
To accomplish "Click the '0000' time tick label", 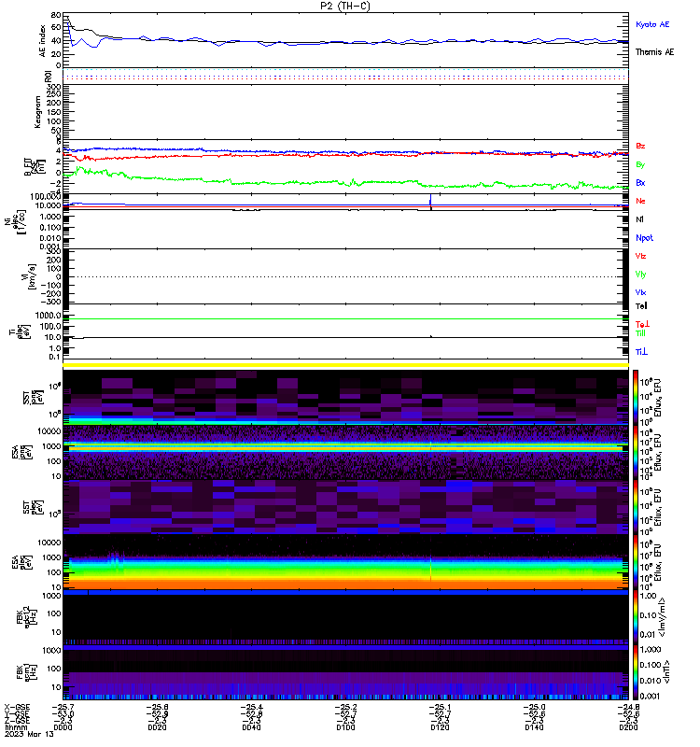I will pyautogui.click(x=63, y=727).
